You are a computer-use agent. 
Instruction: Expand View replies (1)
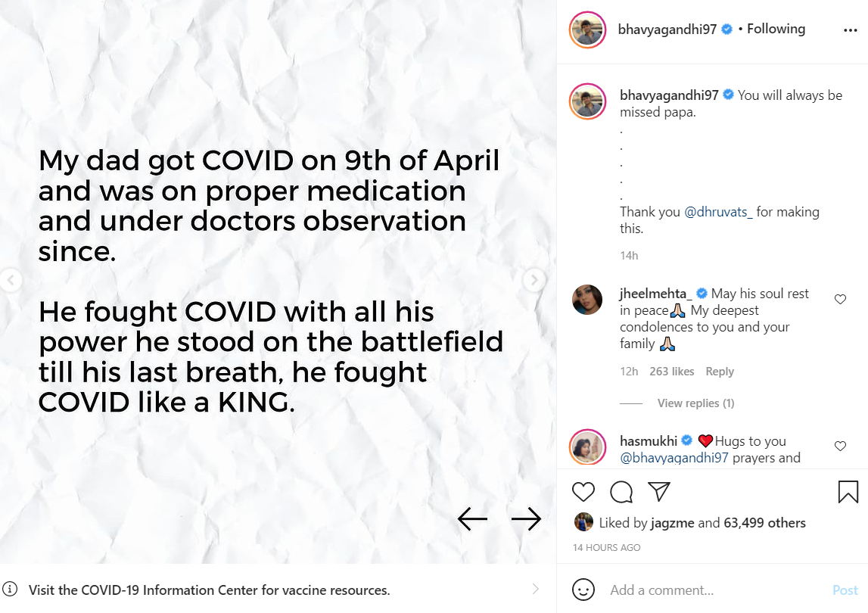click(x=695, y=403)
